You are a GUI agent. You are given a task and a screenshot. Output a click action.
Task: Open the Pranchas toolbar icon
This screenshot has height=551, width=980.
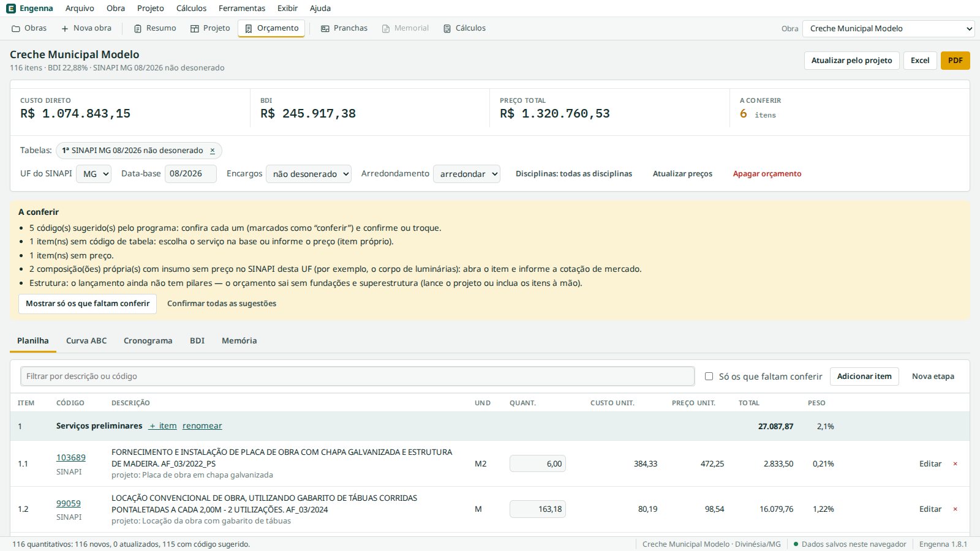(325, 29)
